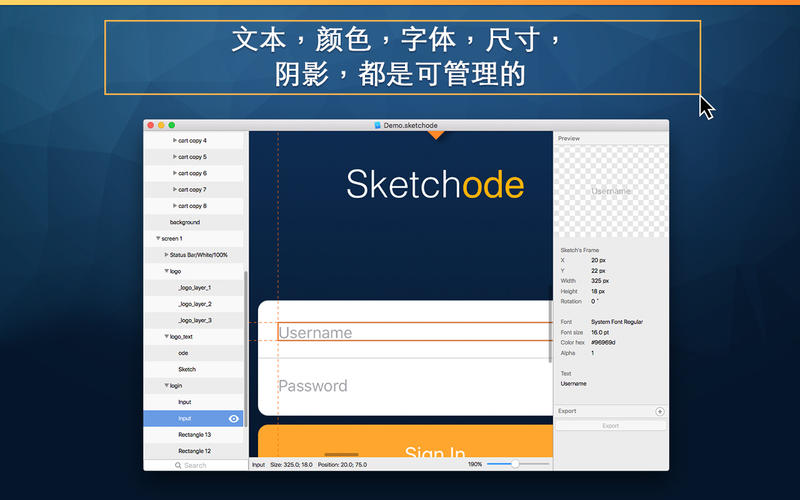Click the Input label in the status bar

coord(259,464)
